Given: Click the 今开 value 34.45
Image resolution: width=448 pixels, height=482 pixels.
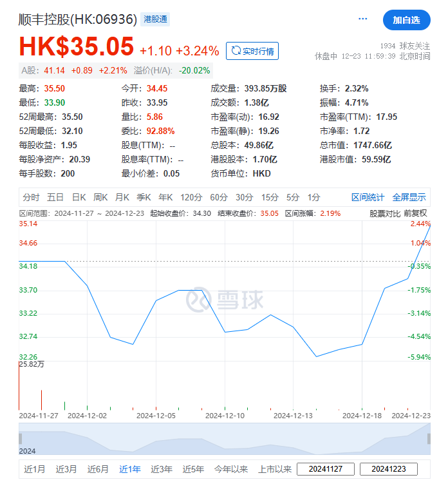Looking at the screenshot, I should (x=157, y=88).
